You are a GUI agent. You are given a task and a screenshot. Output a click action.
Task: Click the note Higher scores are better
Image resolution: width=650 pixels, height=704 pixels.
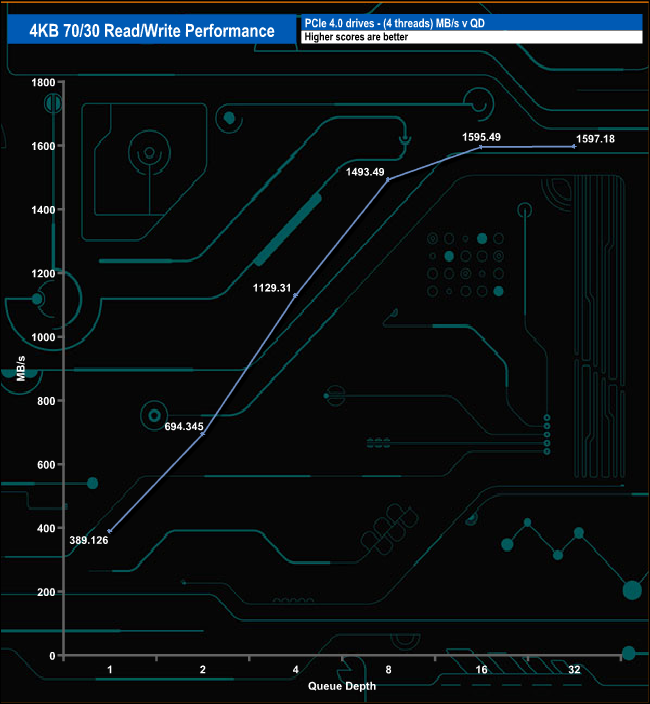(356, 37)
